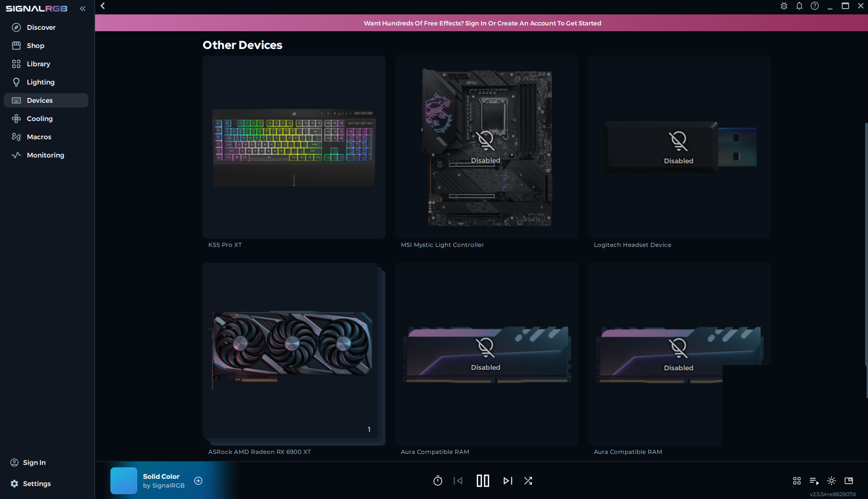Open the effect playlist queue icon
Viewport: 868px width, 499px height.
814,481
